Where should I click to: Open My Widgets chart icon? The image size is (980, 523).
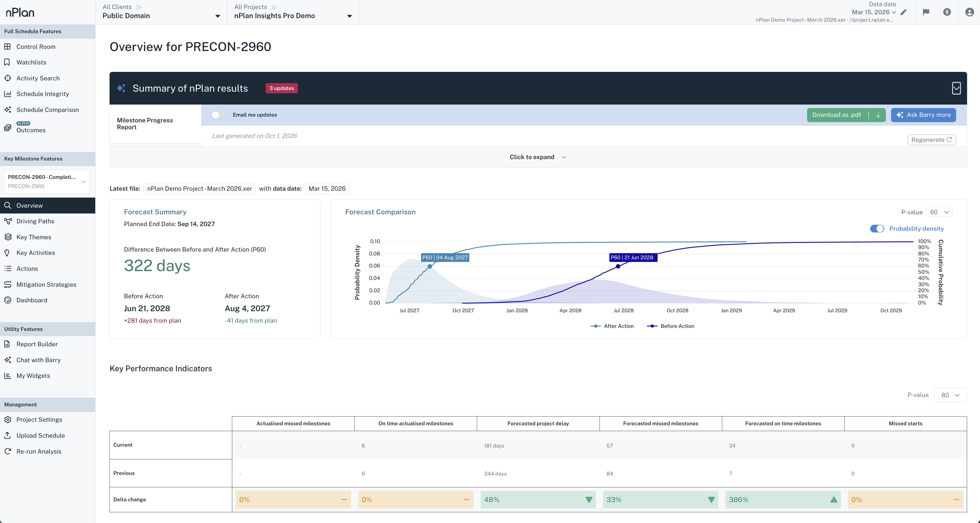coord(7,375)
